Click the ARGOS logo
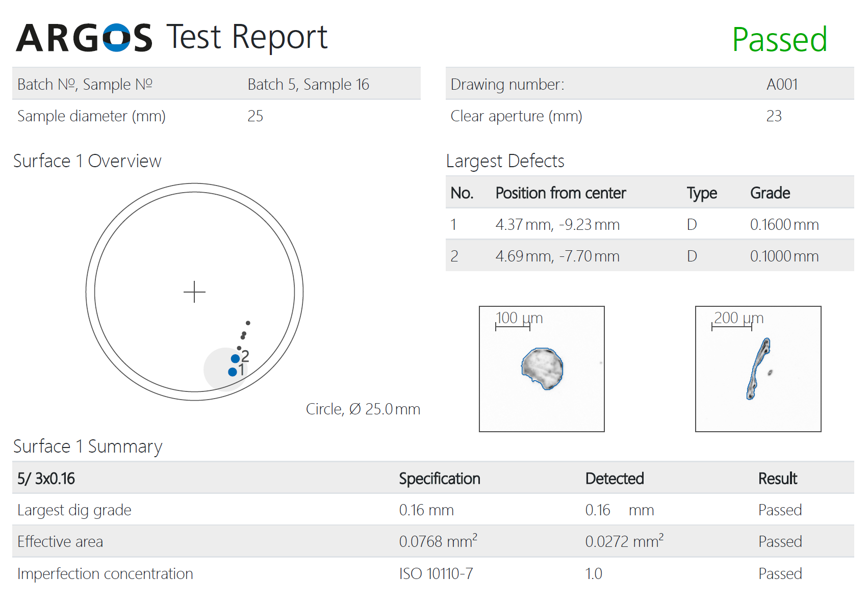Viewport: 868px width, 605px height. pos(84,38)
